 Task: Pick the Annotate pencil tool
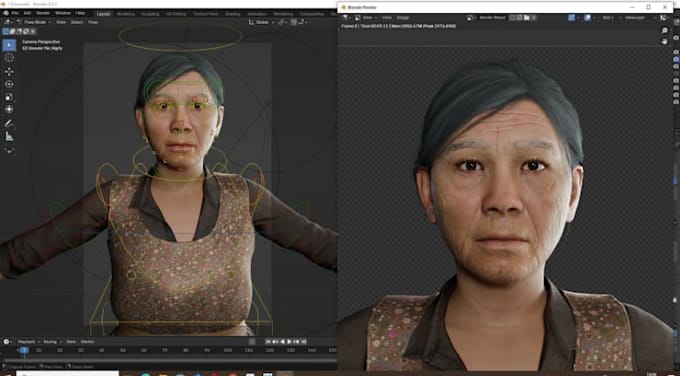point(9,124)
